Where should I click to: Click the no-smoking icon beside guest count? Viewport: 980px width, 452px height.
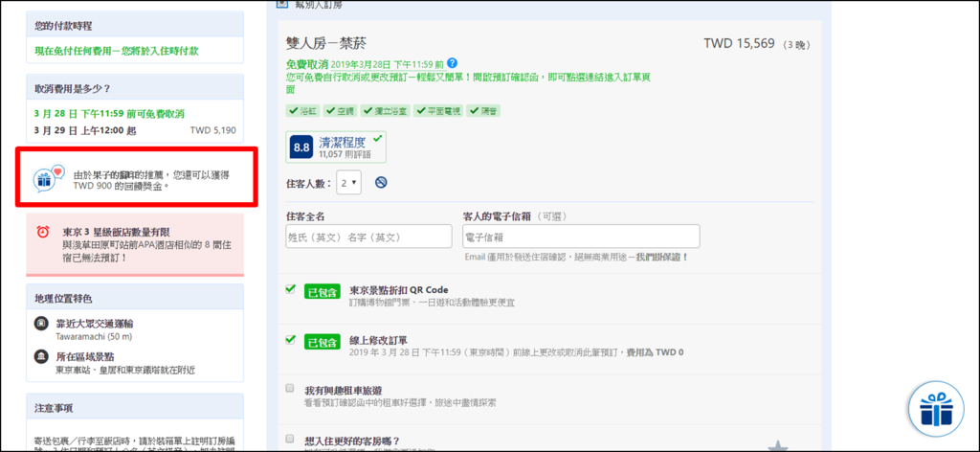point(381,182)
